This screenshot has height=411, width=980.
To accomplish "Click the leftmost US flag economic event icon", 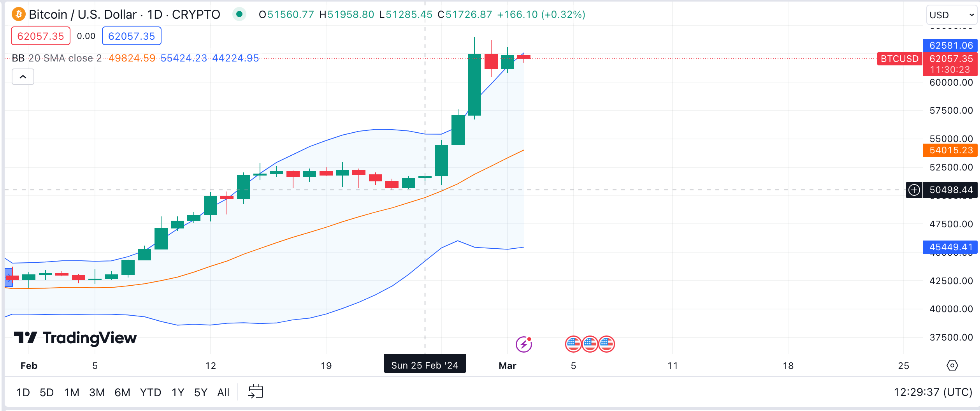I will [x=573, y=344].
